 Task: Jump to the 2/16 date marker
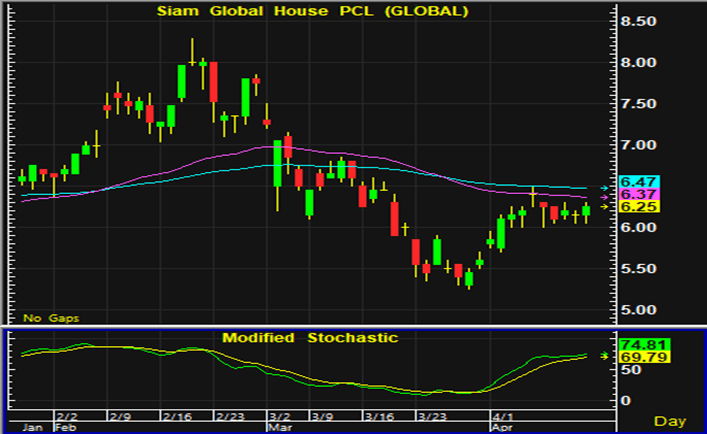click(176, 412)
